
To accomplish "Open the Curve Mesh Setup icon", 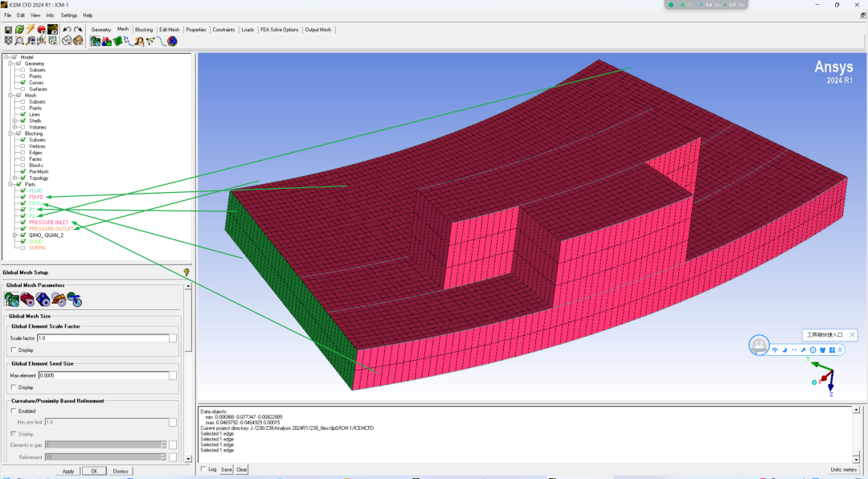I will tap(129, 41).
